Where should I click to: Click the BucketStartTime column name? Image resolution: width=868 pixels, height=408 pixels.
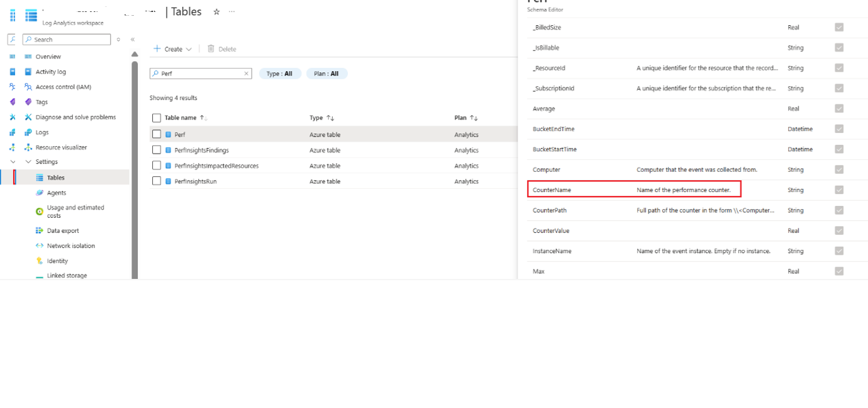click(555, 149)
